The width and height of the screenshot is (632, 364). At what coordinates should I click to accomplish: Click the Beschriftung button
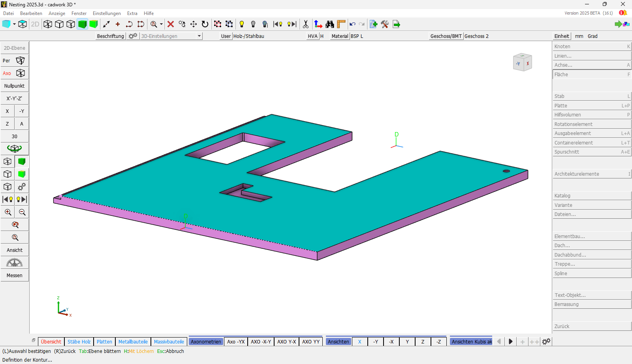(x=111, y=36)
